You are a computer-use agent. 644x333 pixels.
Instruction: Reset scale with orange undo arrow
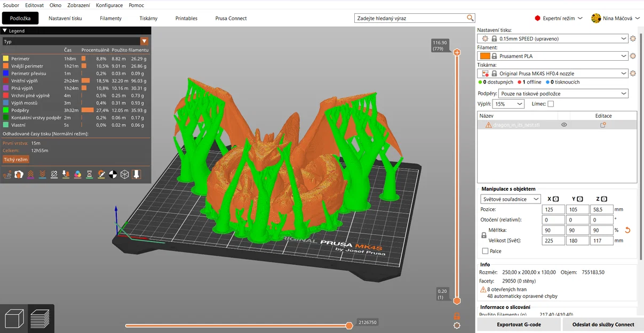click(627, 230)
